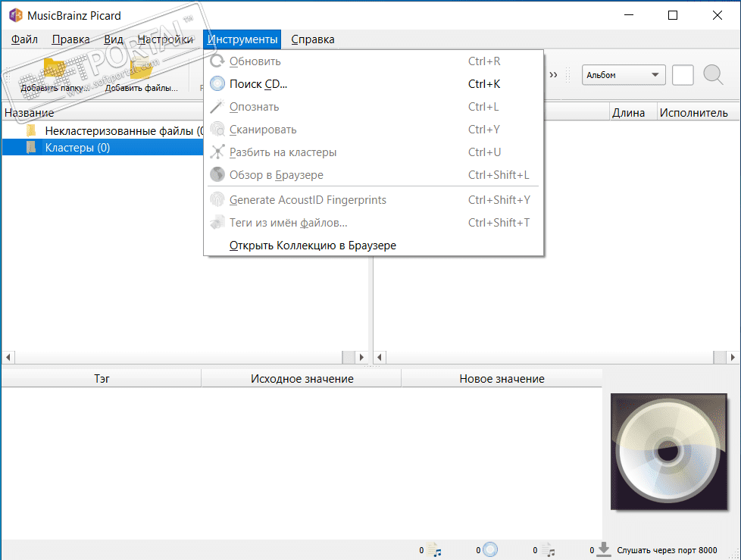Choose Поиск CD... from the menu

coord(374,84)
